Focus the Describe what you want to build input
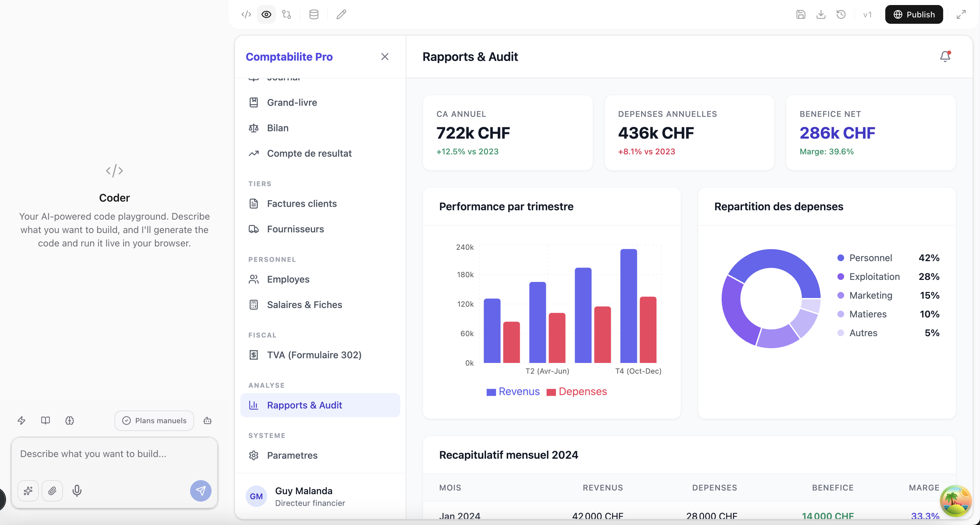Screen dimensions: 980x525 click(x=114, y=454)
